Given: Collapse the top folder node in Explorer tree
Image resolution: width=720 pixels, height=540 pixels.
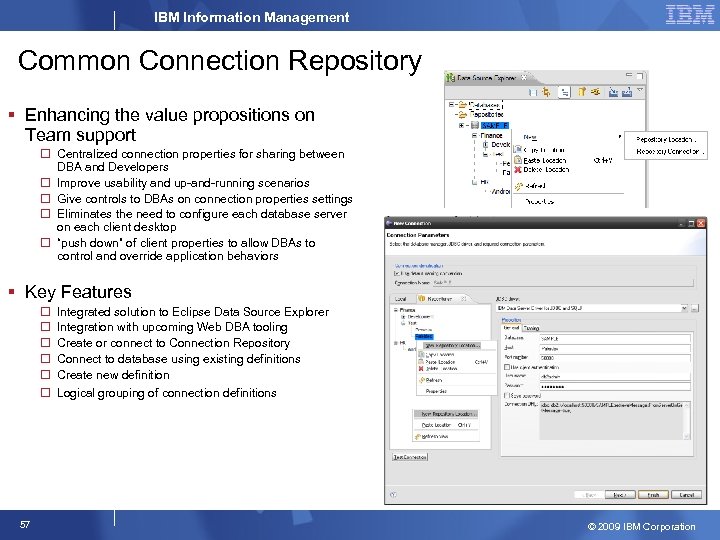Looking at the screenshot, I should pos(451,105).
